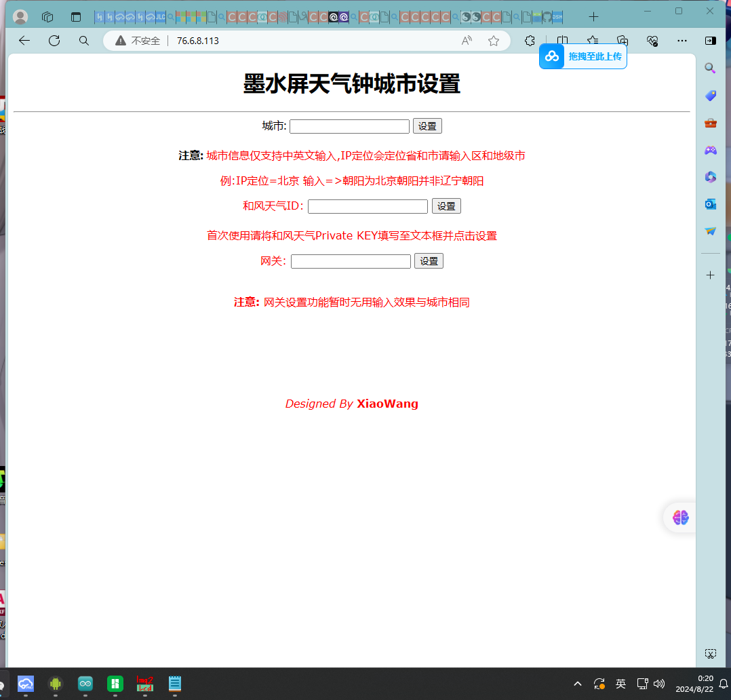Open the Outlook icon in Edge sidebar

click(710, 204)
